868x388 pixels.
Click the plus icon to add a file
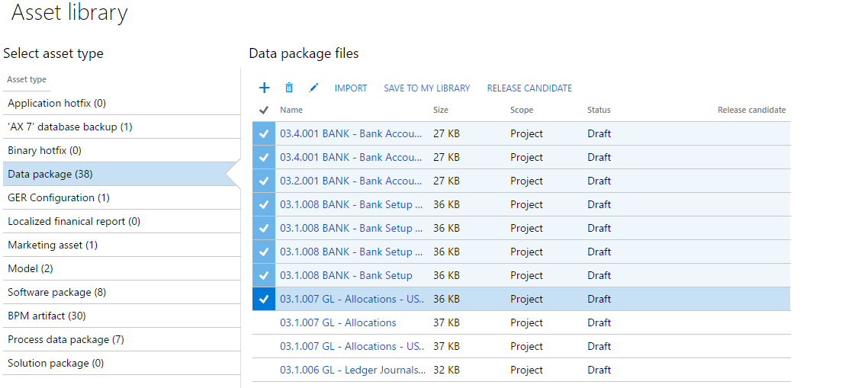click(x=265, y=88)
